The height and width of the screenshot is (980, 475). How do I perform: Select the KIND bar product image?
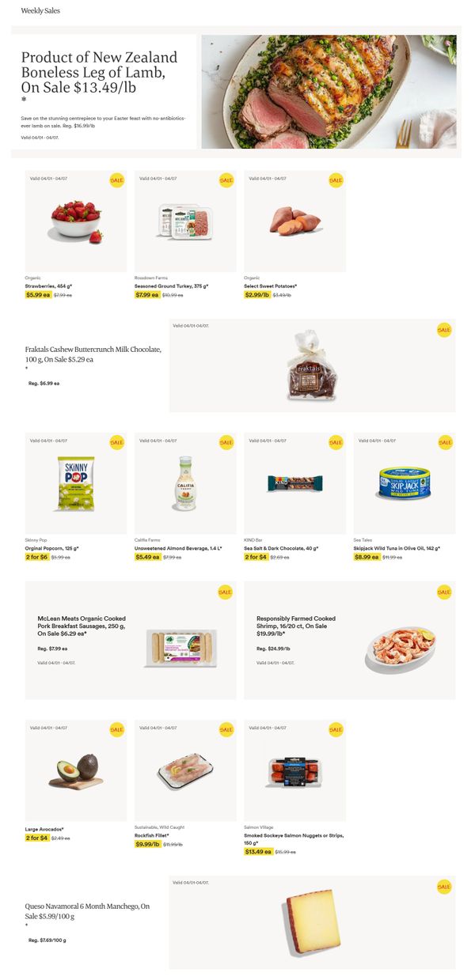point(295,484)
